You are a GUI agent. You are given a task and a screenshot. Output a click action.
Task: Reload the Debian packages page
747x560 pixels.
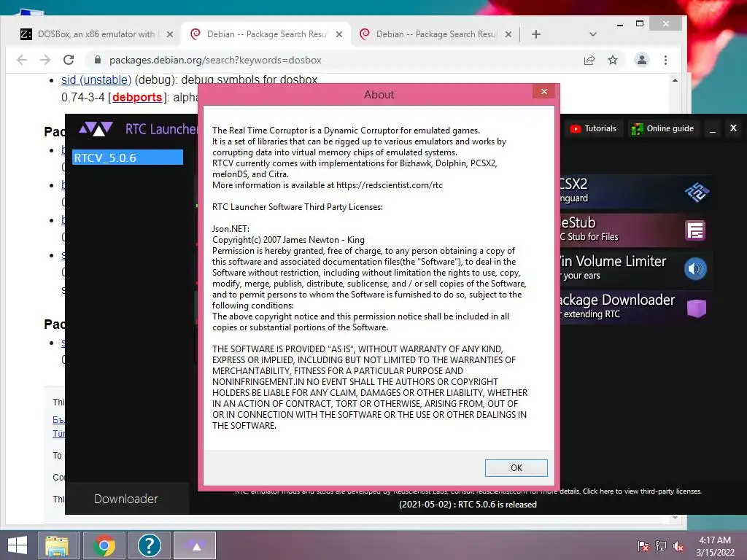pyautogui.click(x=69, y=60)
